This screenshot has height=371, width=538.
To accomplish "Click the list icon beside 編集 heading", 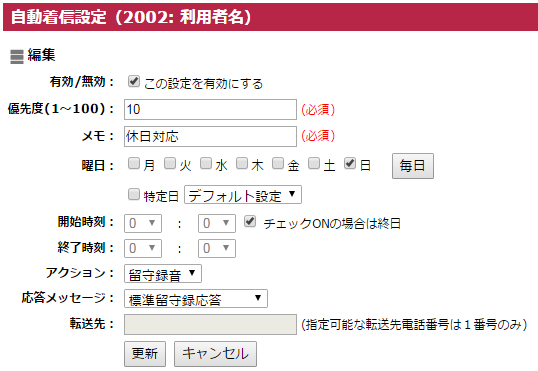I will (17, 57).
